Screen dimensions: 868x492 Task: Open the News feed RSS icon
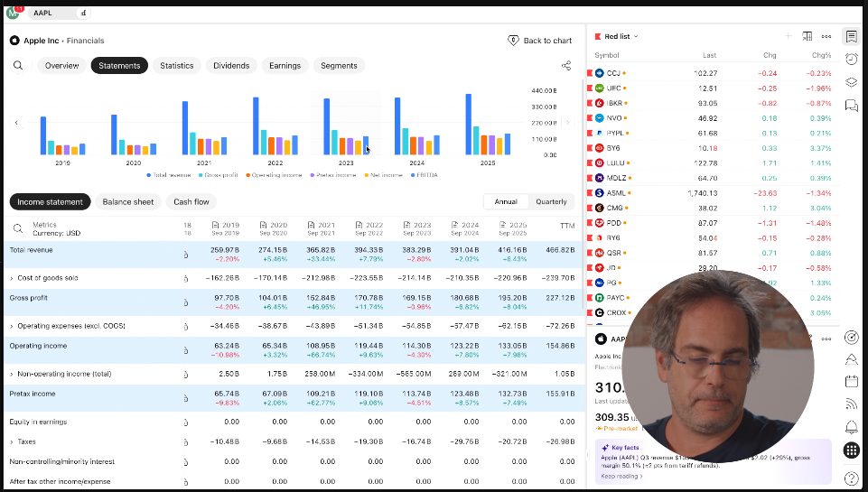click(x=851, y=404)
